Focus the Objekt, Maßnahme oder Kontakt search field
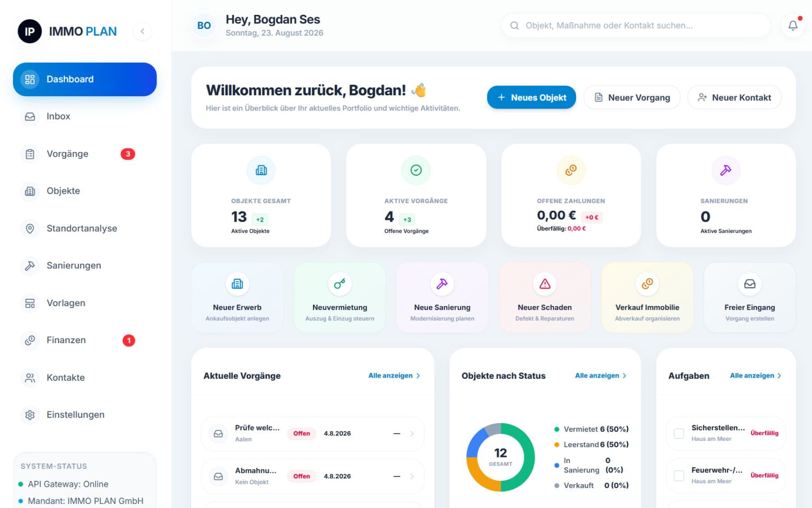 click(636, 26)
